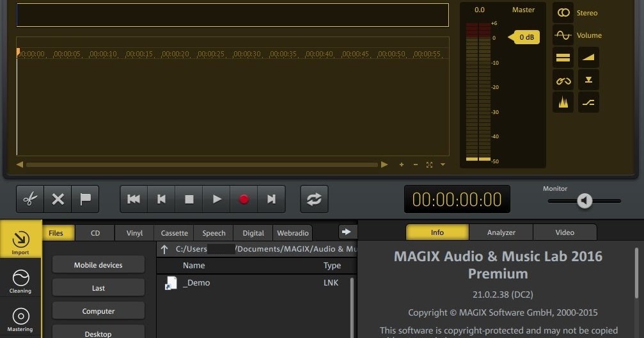Select the scissors cut tool

[x=30, y=199]
